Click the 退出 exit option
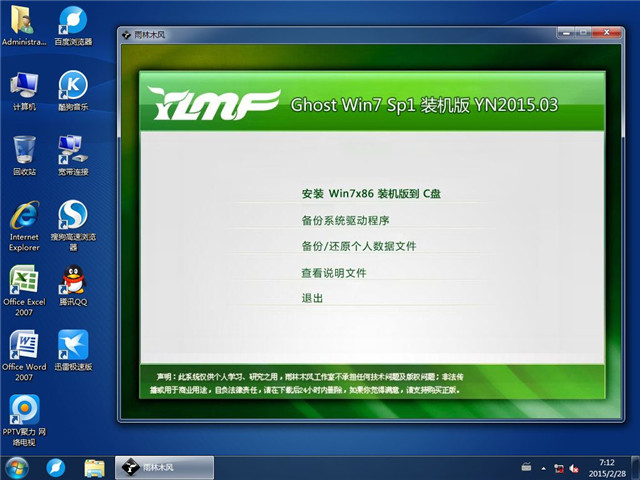 tap(312, 298)
